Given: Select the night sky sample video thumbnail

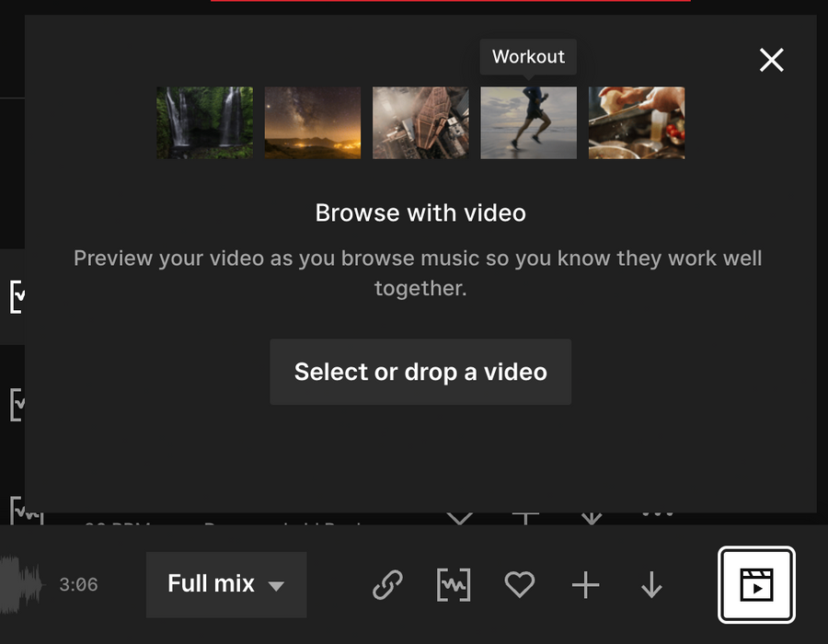Looking at the screenshot, I should (312, 122).
